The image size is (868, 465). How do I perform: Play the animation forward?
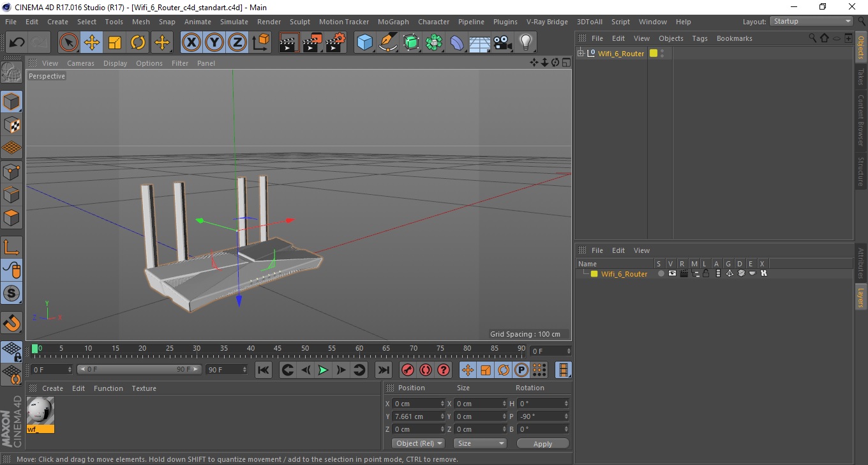tap(323, 370)
